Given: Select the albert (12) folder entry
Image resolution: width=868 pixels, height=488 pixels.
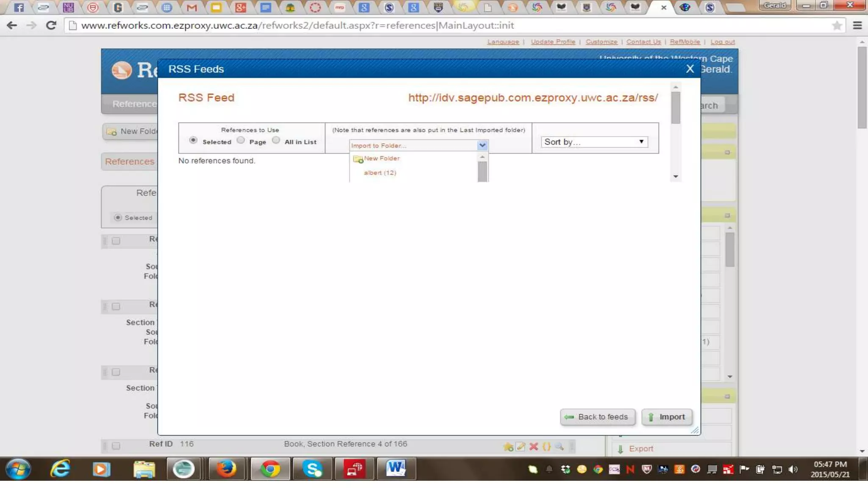Looking at the screenshot, I should pos(380,173).
